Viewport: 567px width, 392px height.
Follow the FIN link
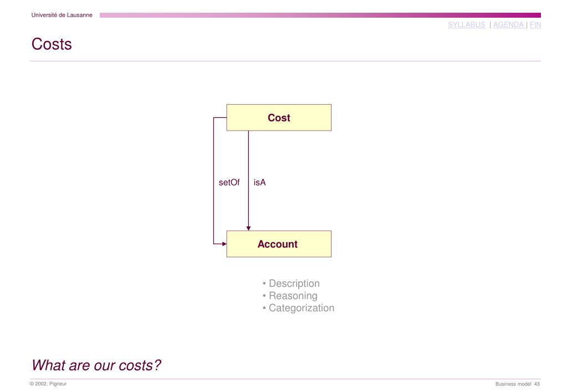click(x=535, y=24)
